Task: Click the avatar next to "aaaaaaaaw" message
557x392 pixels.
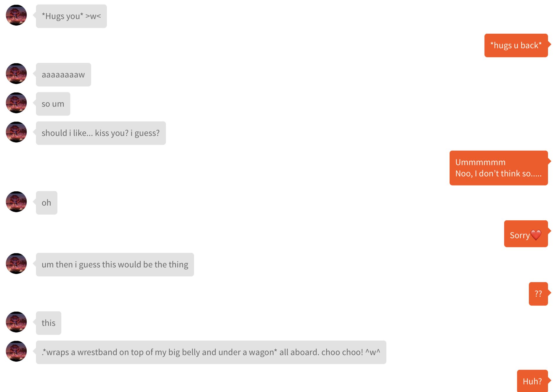Action: pyautogui.click(x=16, y=74)
